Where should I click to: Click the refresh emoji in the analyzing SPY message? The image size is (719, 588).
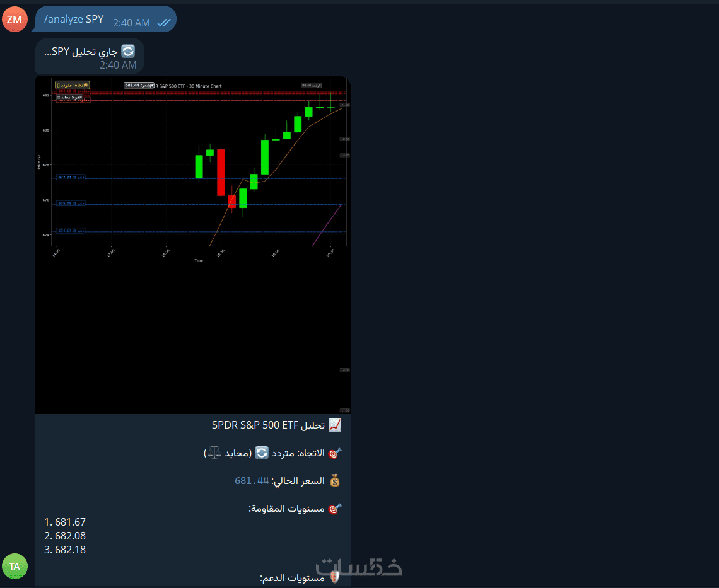128,51
